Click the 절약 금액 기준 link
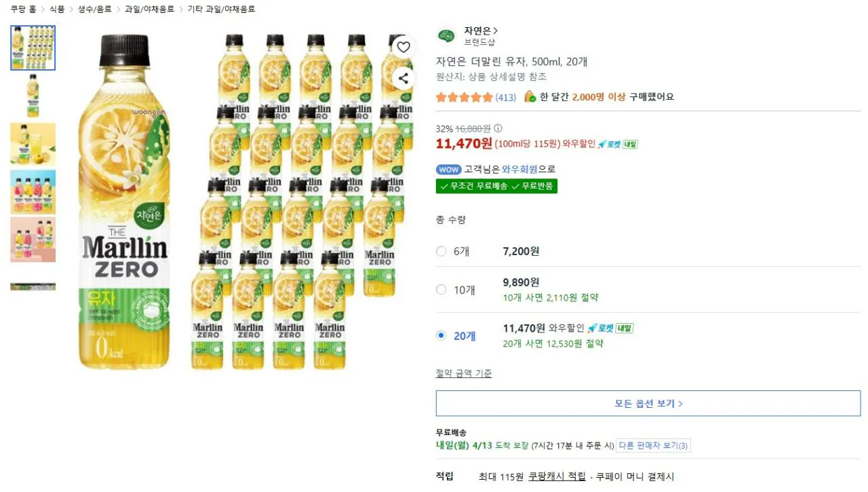This screenshot has height=492, width=868. [x=463, y=373]
